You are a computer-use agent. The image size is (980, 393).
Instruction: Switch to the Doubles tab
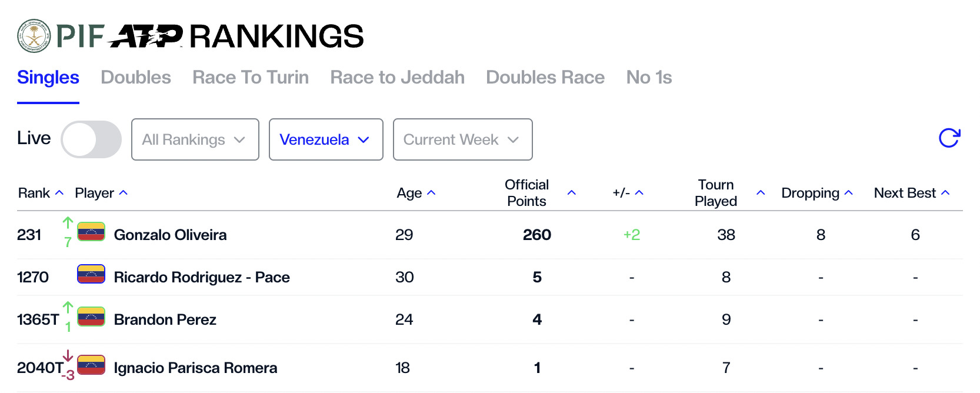tap(136, 77)
